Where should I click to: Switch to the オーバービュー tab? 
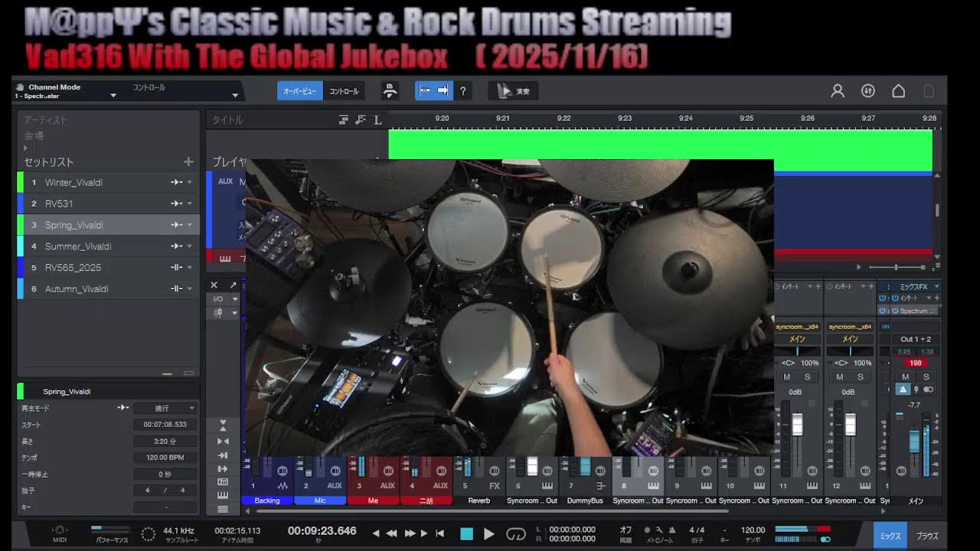click(300, 91)
